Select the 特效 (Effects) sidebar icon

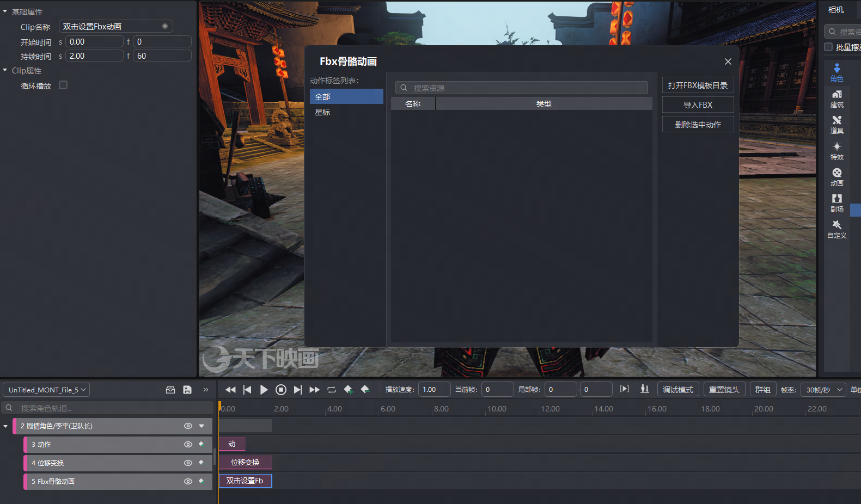(x=836, y=150)
